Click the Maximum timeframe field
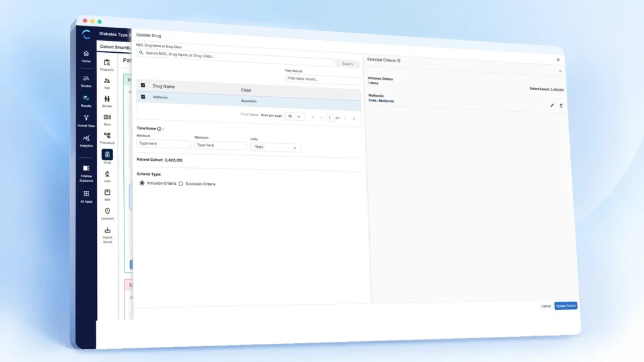Screen dimensions: 644x362 click(x=220, y=145)
